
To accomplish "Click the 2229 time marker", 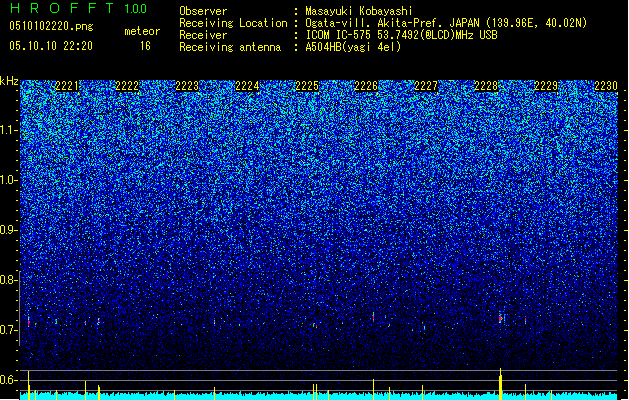I will (x=546, y=86).
